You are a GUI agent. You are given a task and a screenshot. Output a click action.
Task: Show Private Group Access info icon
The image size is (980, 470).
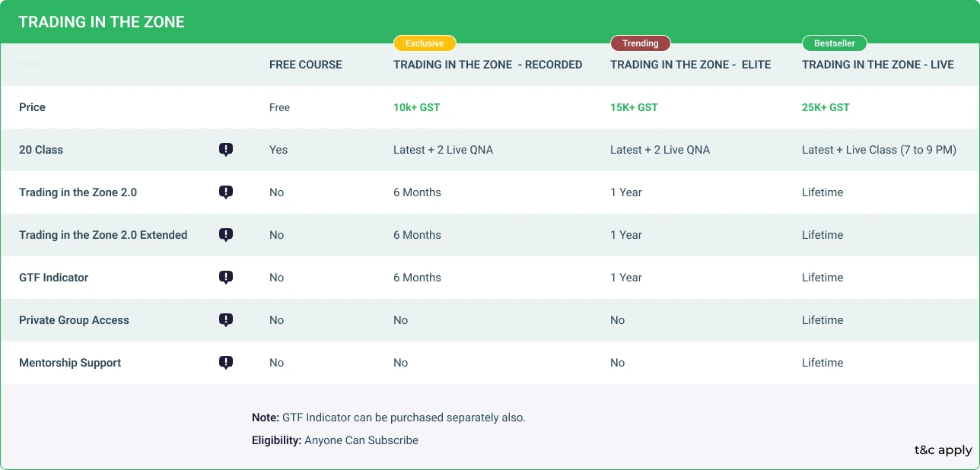(x=226, y=320)
